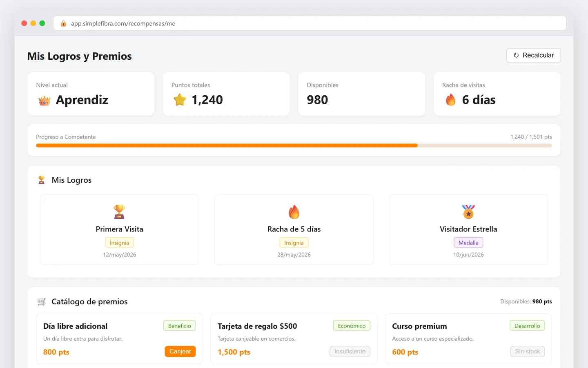The height and width of the screenshot is (368, 588).
Task: Click the Sin stock button for Curso premium
Action: [528, 352]
